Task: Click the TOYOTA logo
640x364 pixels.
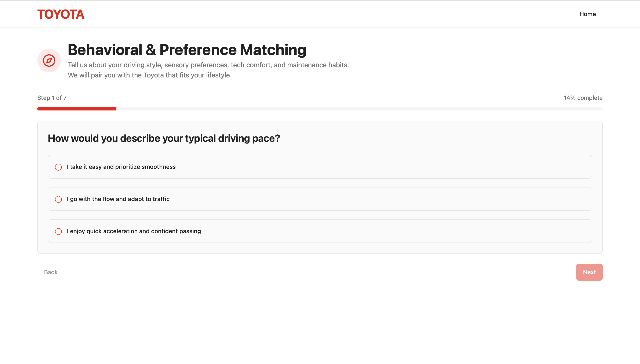Action: click(61, 14)
